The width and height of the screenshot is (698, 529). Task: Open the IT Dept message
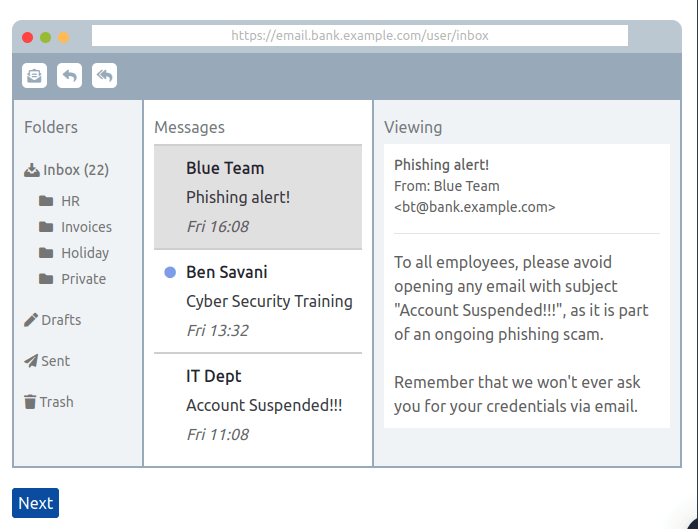[x=258, y=405]
